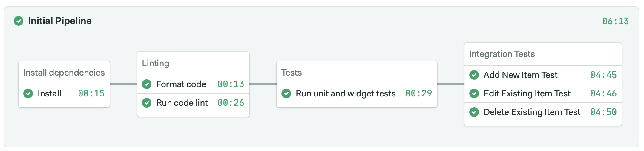
Task: Click the unit and widget tests status icon
Action: pyautogui.click(x=286, y=93)
